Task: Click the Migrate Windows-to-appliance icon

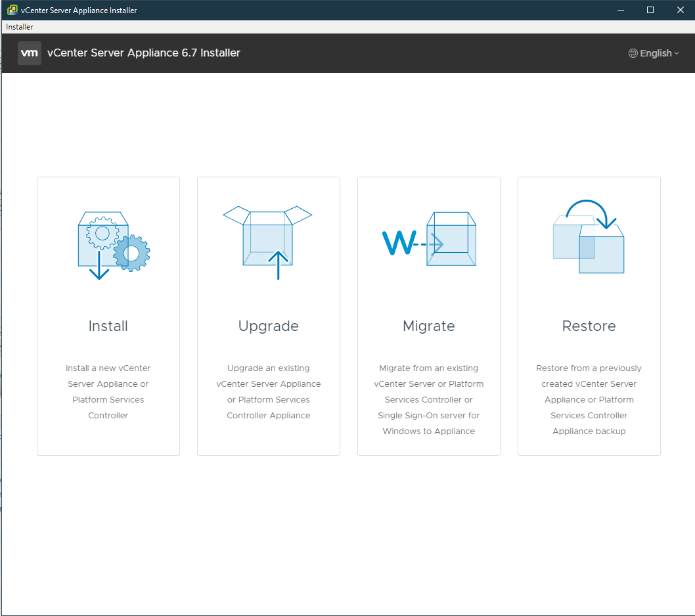Action: (428, 240)
